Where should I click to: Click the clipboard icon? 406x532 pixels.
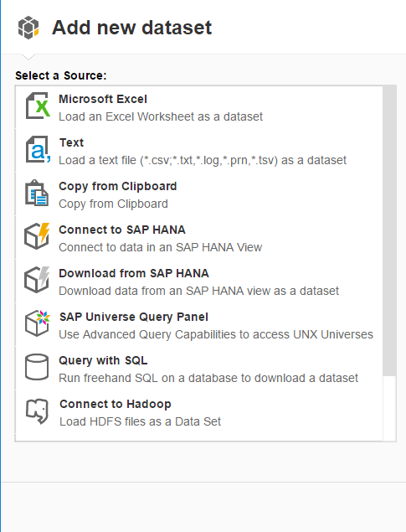(x=37, y=193)
